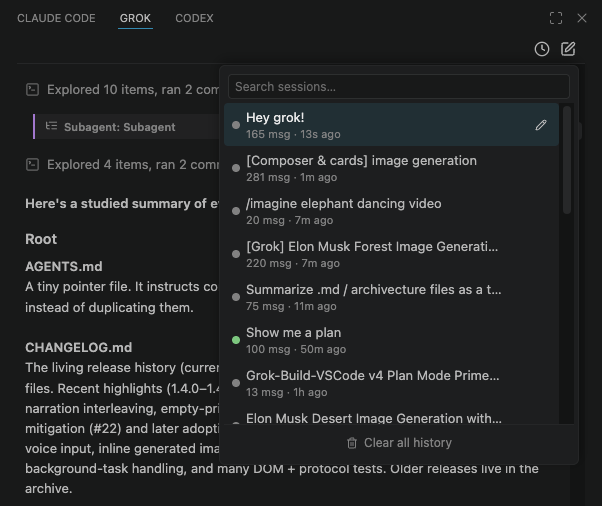This screenshot has height=506, width=602.
Task: Click the 'Root' heading
Action: click(41, 239)
